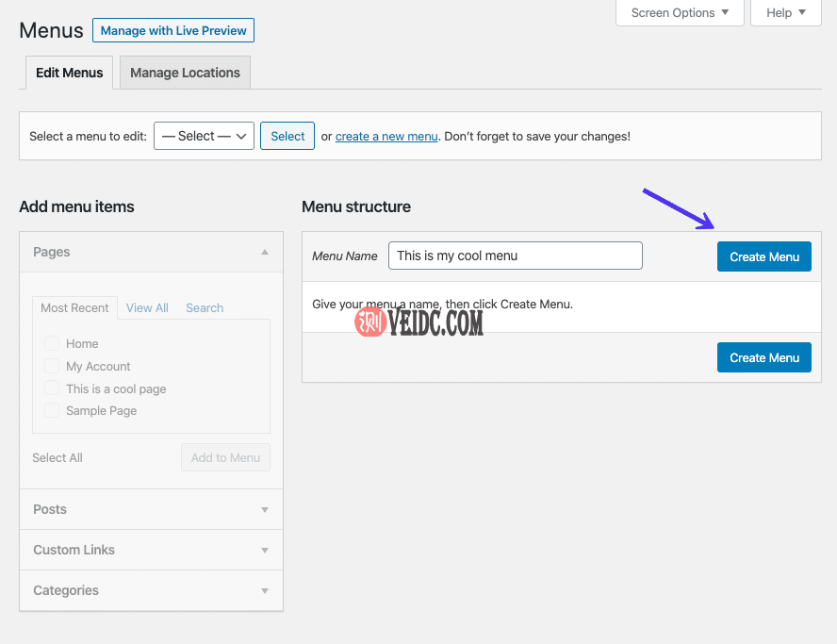Open the Help dropdown
Screen dimensions: 837x644
[785, 13]
